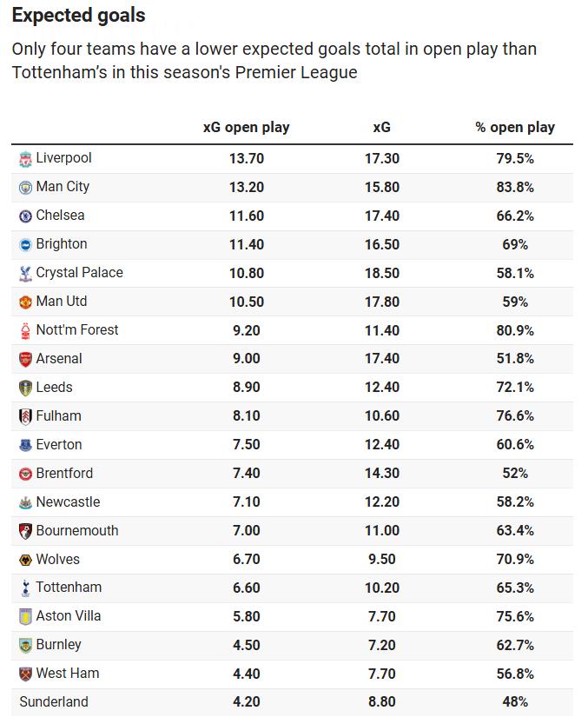Click the Crystal Palace crest icon
The image size is (588, 724).
(x=25, y=274)
